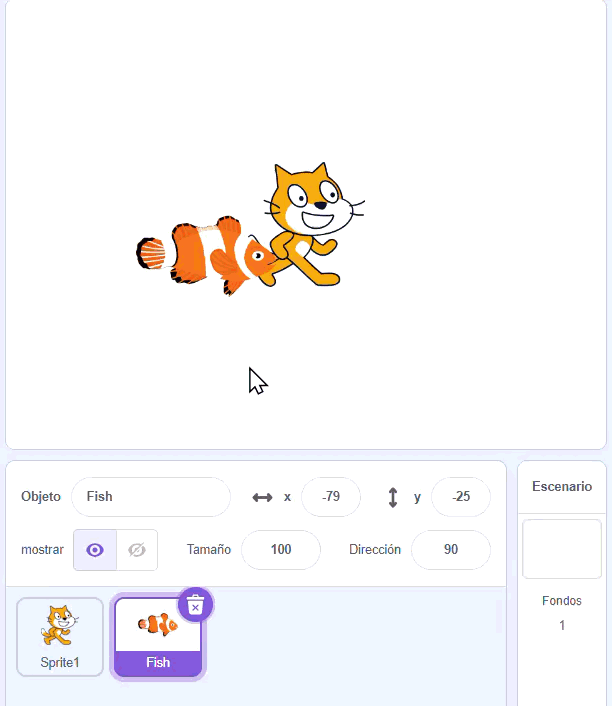612x706 pixels.
Task: Open the Dirección direction field
Action: 451,549
